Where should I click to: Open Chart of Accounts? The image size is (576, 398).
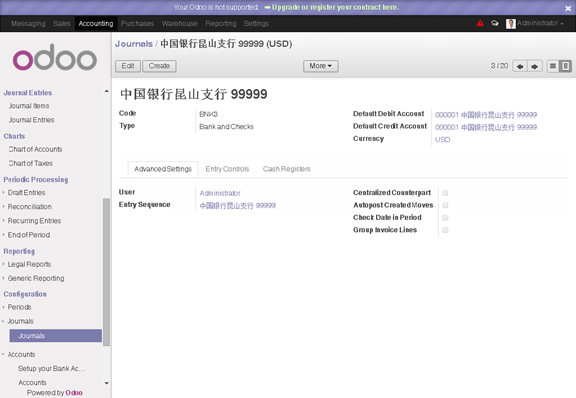click(x=35, y=149)
